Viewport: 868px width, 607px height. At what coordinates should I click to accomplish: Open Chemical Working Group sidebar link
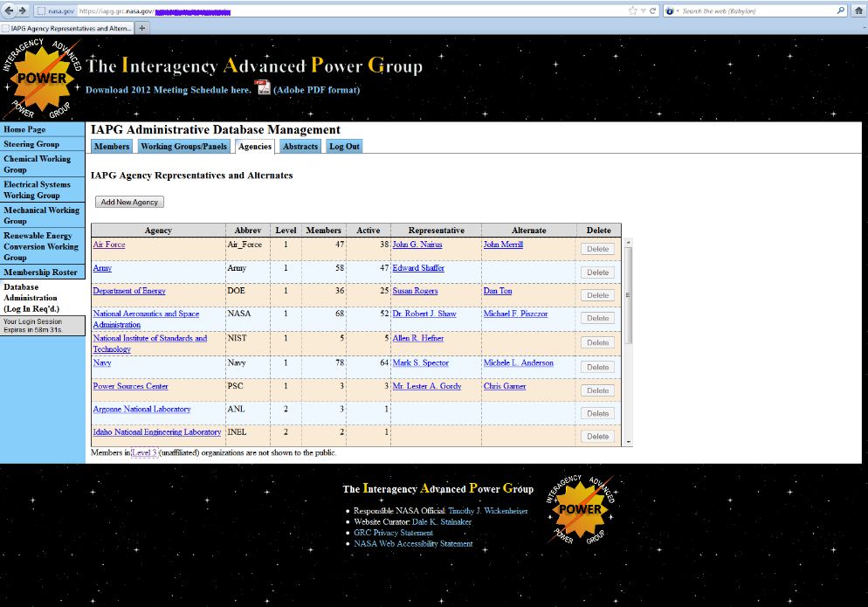[42, 164]
